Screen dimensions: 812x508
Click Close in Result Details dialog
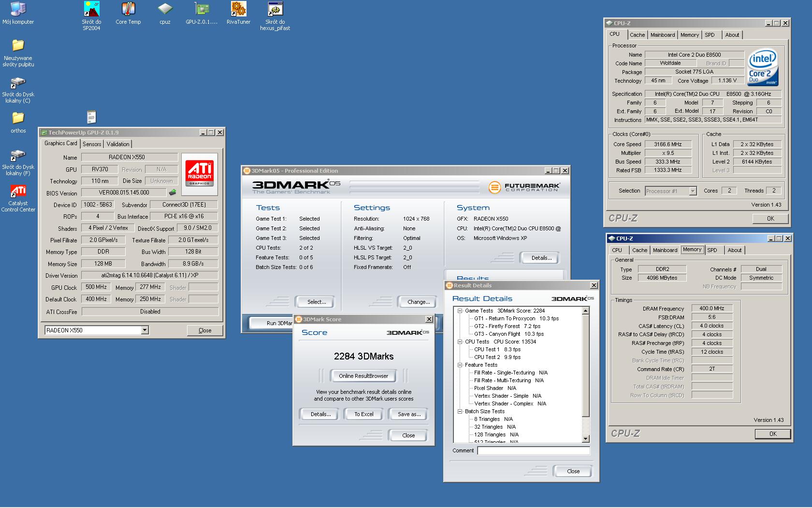pos(573,471)
